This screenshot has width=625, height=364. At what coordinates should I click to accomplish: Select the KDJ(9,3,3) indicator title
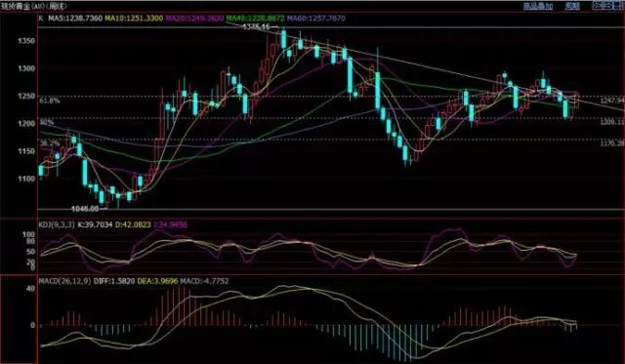point(57,224)
